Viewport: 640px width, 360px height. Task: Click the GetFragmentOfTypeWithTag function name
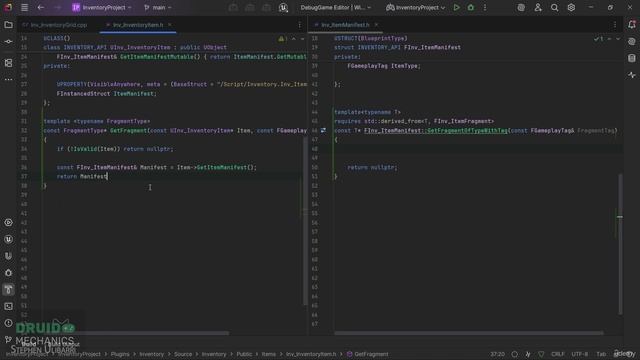point(467,131)
